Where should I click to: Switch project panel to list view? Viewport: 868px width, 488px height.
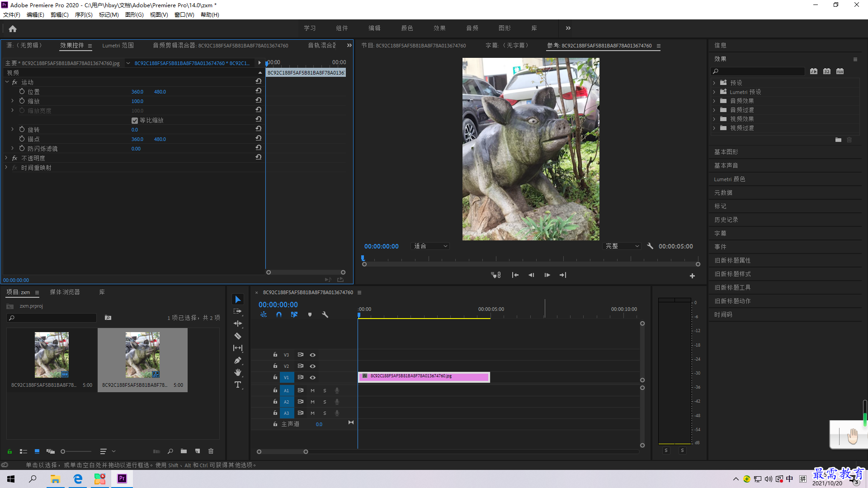(x=24, y=451)
